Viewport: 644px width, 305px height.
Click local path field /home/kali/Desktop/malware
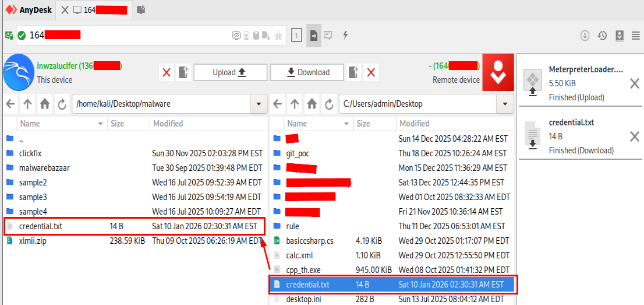click(x=161, y=104)
